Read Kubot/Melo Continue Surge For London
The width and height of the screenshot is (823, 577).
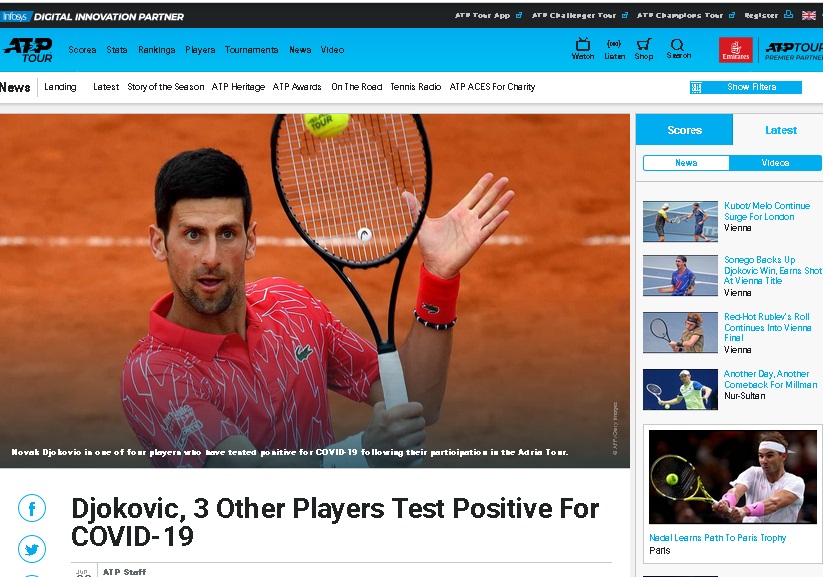pos(766,211)
